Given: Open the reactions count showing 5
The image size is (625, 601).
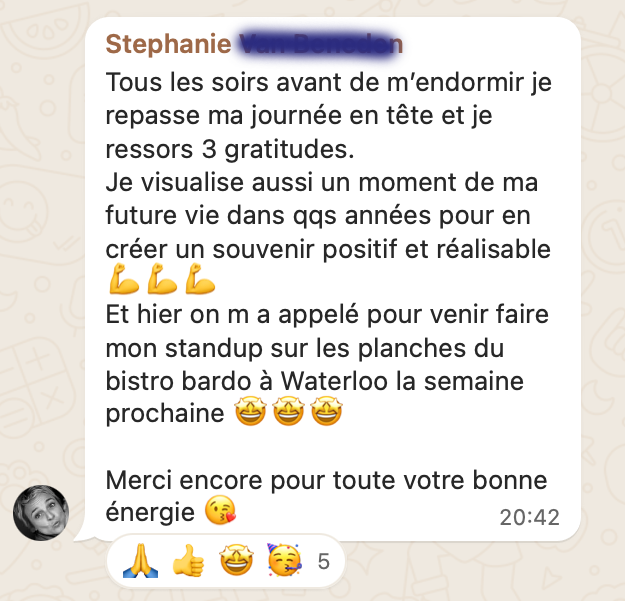Looking at the screenshot, I should point(323,562).
